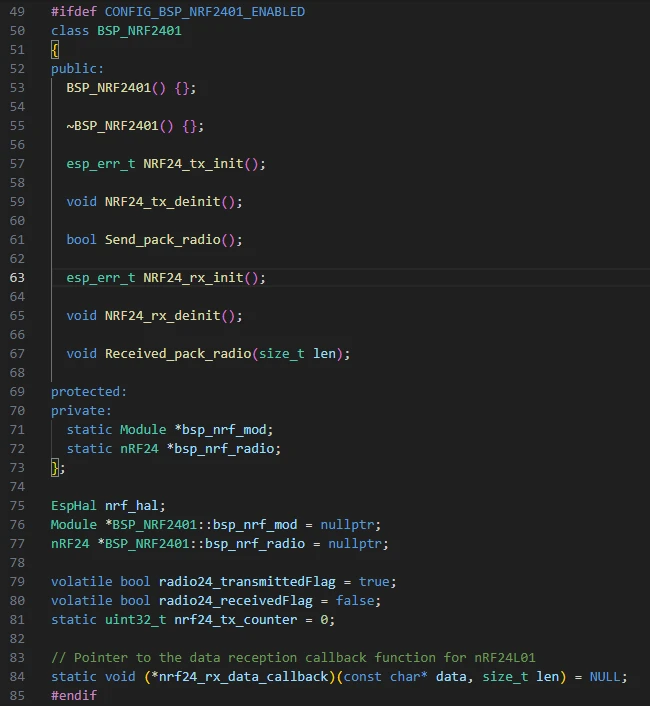Click line number 63 in the gutter
The height and width of the screenshot is (706, 650).
tap(17, 278)
